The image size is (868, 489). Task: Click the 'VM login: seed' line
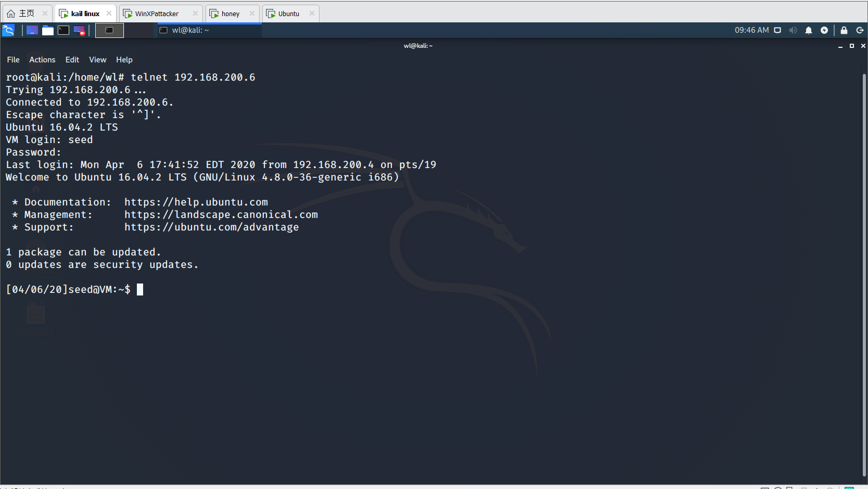tap(49, 140)
